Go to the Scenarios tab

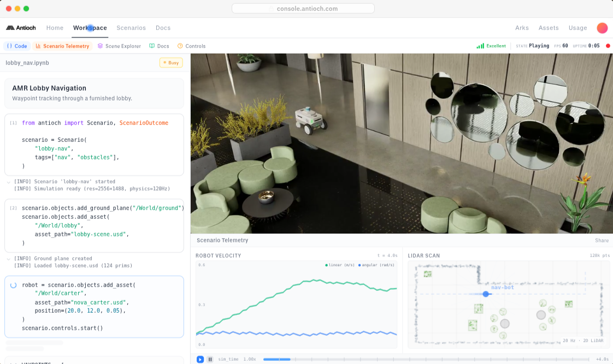click(131, 28)
